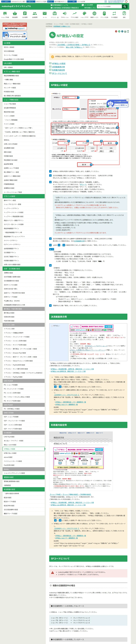Screen dimensions: 136x644
Task: Click the blue F plan badge
Action: tap(122, 31)
